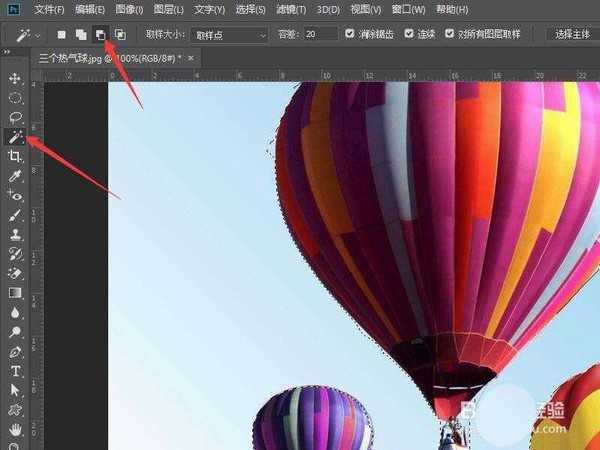Screen dimensions: 600x450
Task: Click the Subtract from selection mode icon
Action: coord(101,34)
